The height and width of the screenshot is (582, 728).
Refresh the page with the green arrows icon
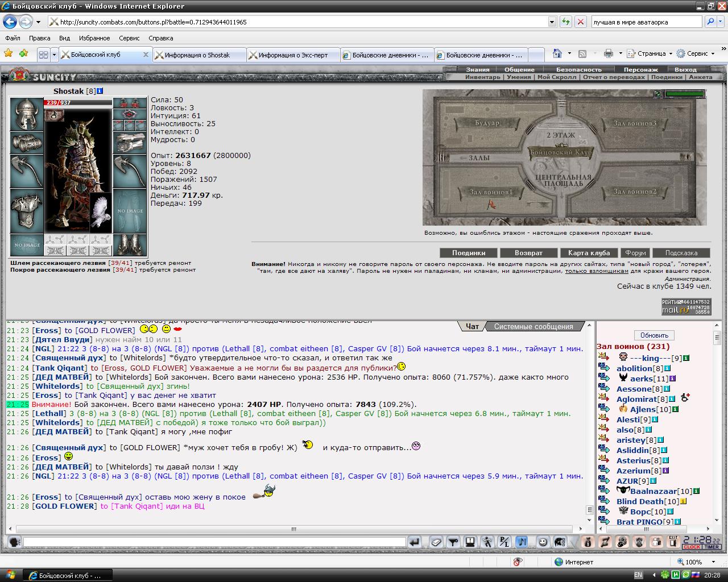565,22
